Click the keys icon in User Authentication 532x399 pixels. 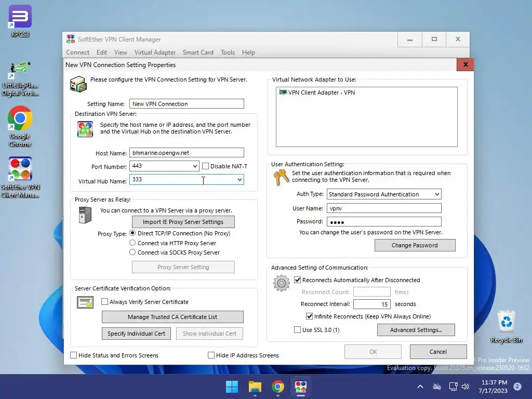pos(281,178)
